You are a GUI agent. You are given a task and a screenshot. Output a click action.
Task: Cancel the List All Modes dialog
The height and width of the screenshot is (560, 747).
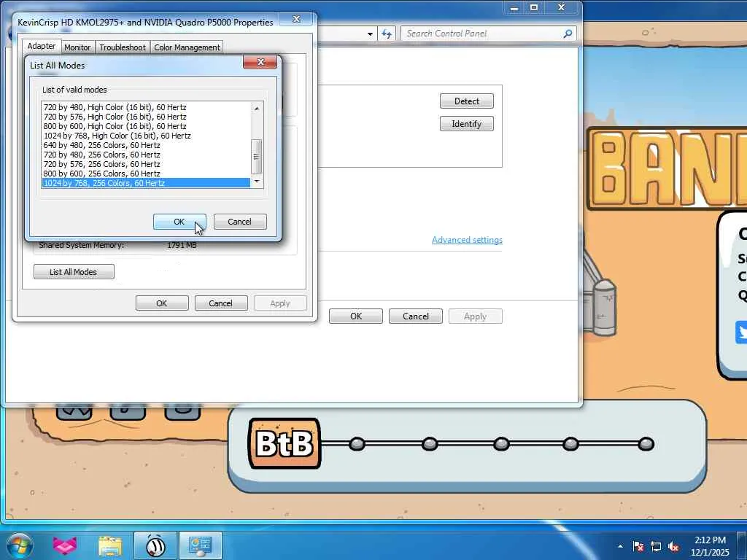pyautogui.click(x=239, y=222)
